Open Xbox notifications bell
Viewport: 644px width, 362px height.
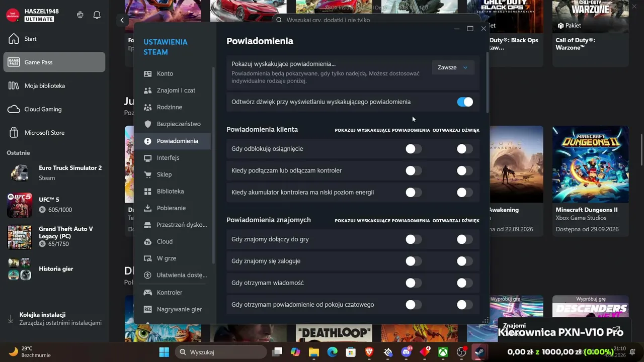pos(97,15)
